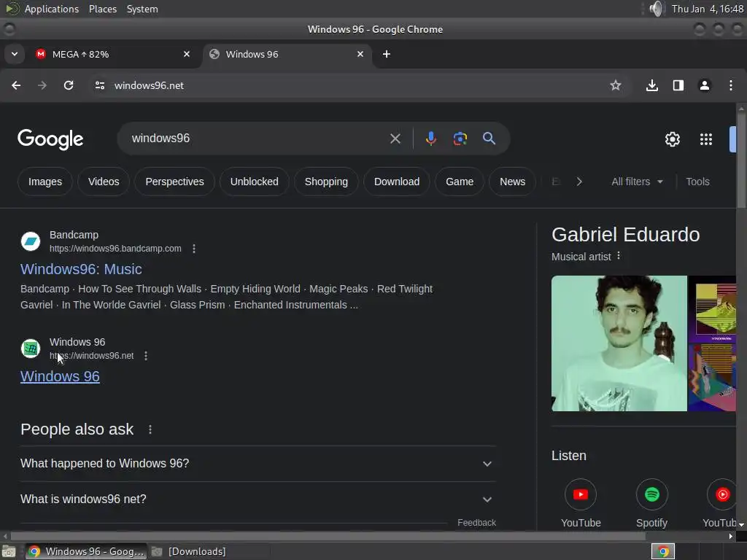This screenshot has width=747, height=560.
Task: Close the MEGA tab
Action: click(x=187, y=54)
